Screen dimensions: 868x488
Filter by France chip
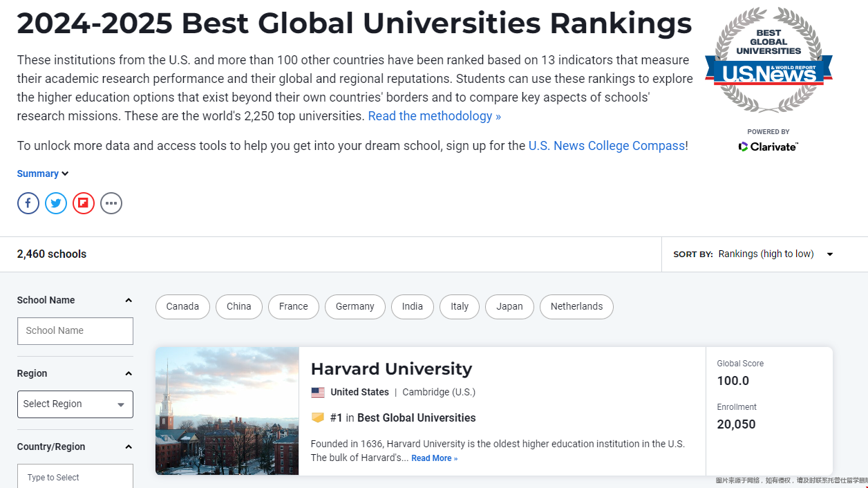coord(294,307)
